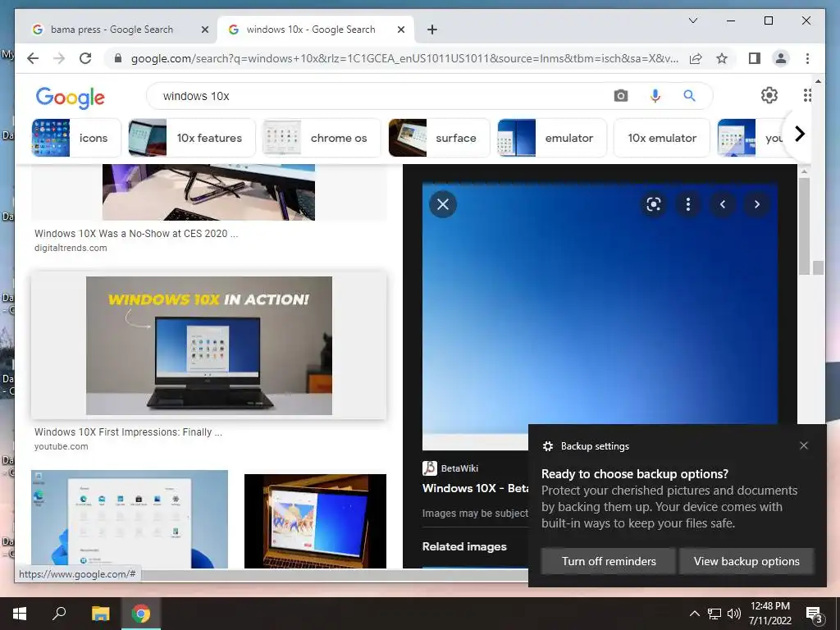Open Windows 10X No-Show CES link
The width and height of the screenshot is (840, 630).
tap(136, 234)
